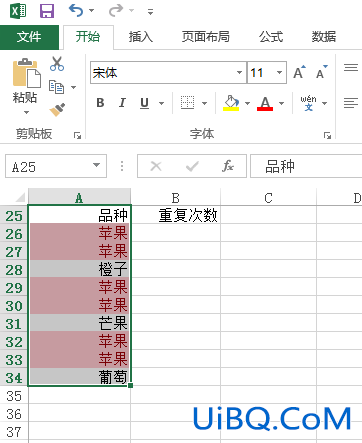This screenshot has height=443, width=362.
Task: Click cell A26 containing 苹果
Action: tap(79, 233)
